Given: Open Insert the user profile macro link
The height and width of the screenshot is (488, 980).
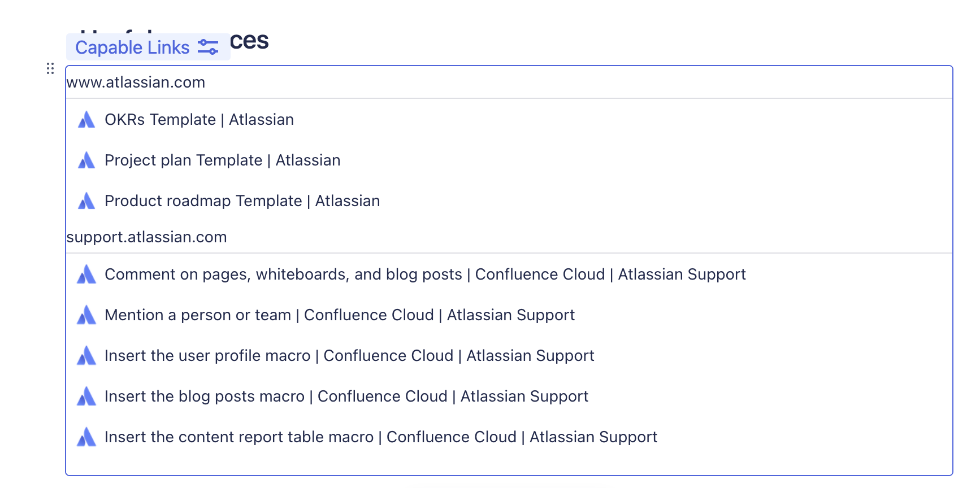Looking at the screenshot, I should [349, 356].
